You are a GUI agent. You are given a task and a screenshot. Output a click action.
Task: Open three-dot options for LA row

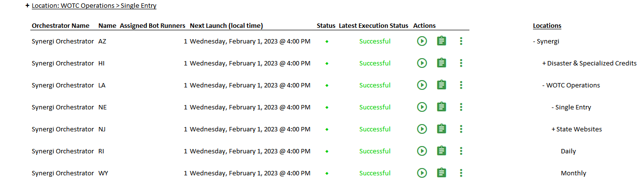point(461,85)
